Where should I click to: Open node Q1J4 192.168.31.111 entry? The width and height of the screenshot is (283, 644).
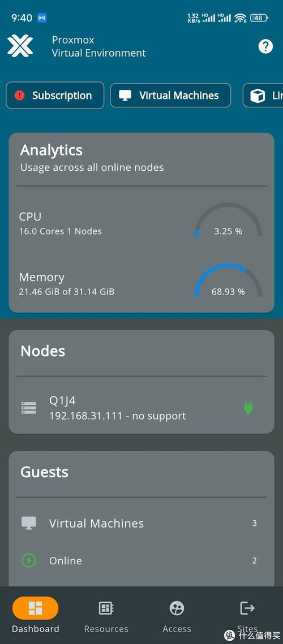point(141,408)
